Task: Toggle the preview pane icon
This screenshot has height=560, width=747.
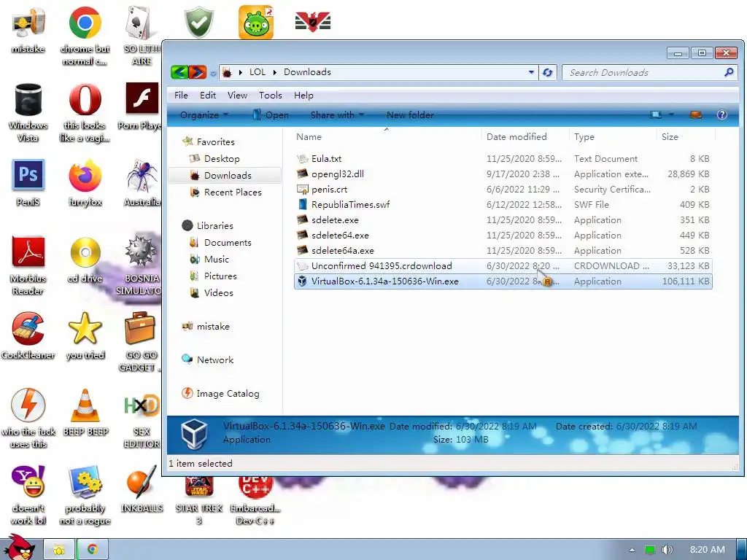Action: (696, 114)
